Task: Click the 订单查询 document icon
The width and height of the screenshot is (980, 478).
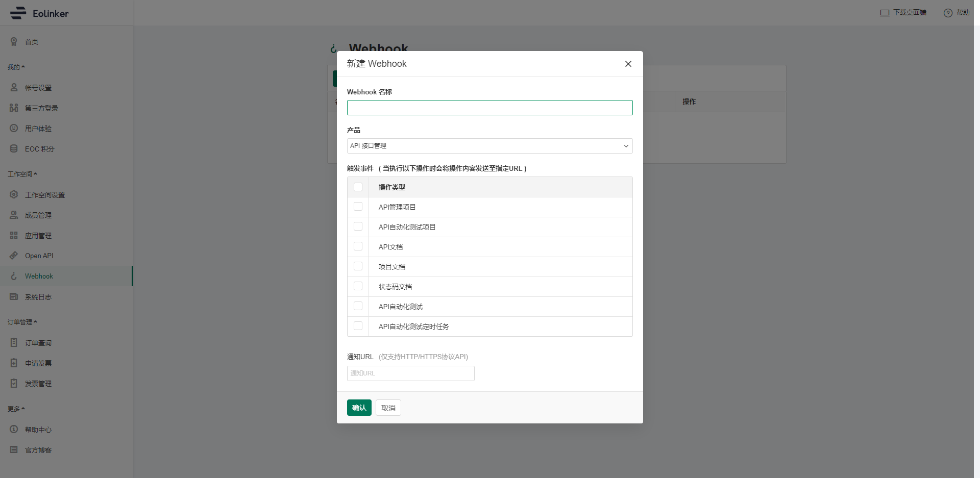Action: click(x=14, y=342)
